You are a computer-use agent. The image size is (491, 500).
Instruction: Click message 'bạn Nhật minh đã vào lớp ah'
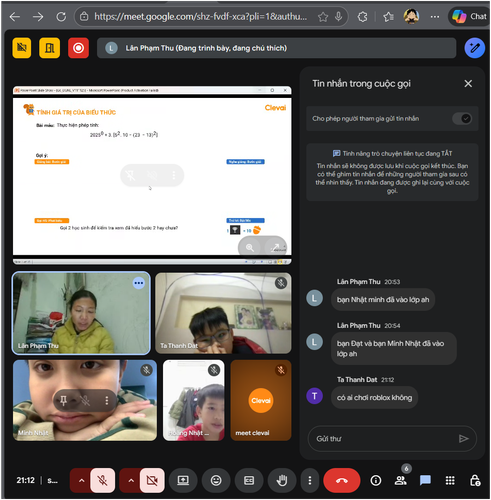383,300
